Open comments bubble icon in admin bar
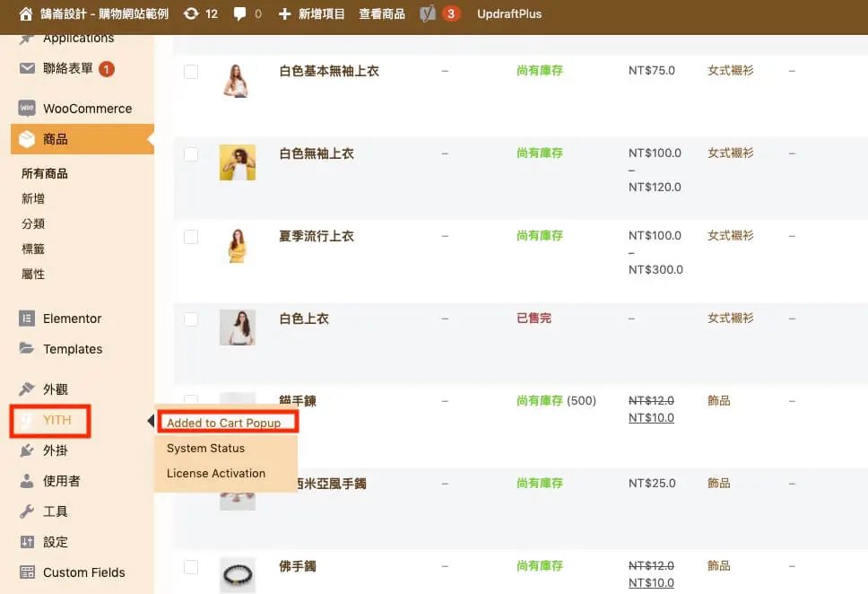The height and width of the screenshot is (594, 868). 239,13
